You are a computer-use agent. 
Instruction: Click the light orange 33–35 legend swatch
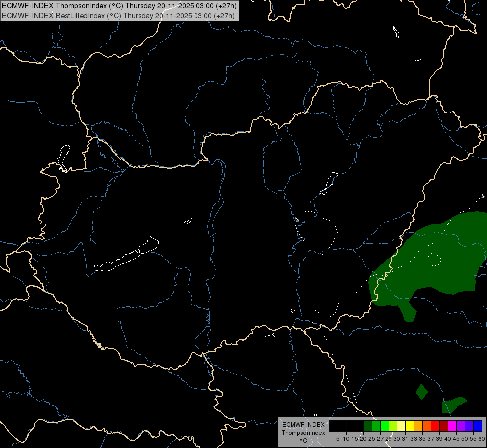(418, 426)
